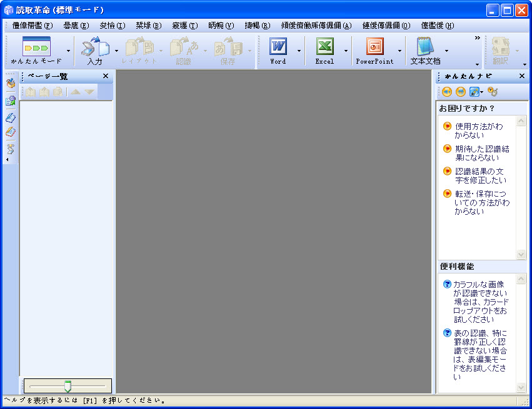Click scroll down arrow in お困りですか list
This screenshot has height=409, width=532.
tap(521, 255)
